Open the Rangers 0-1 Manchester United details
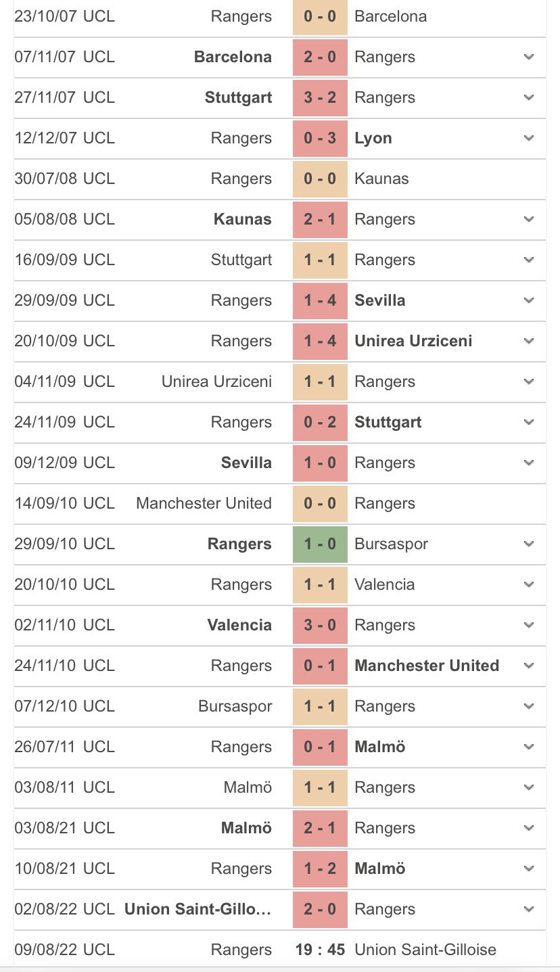This screenshot has width=560, height=972. click(x=528, y=666)
